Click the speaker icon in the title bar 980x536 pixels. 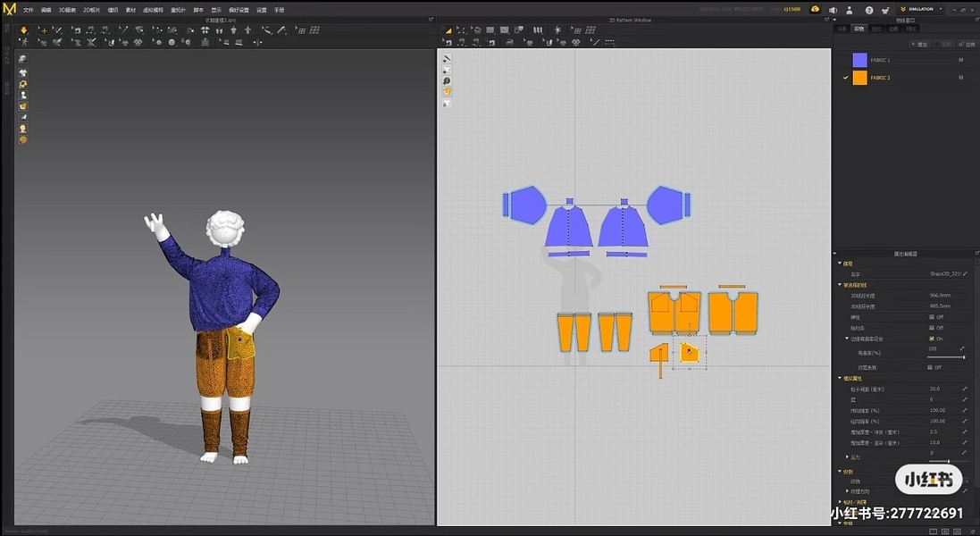833,10
